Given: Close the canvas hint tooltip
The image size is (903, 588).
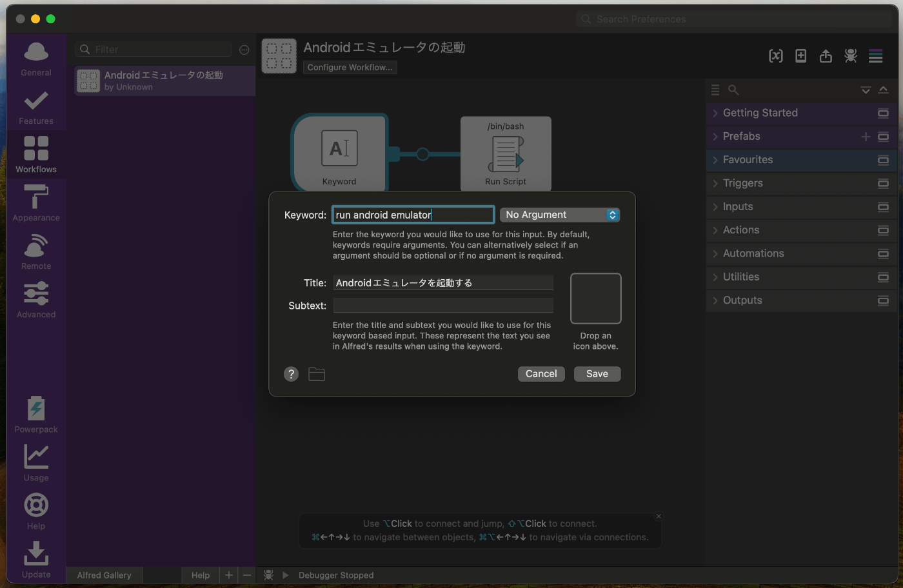Looking at the screenshot, I should tap(659, 516).
